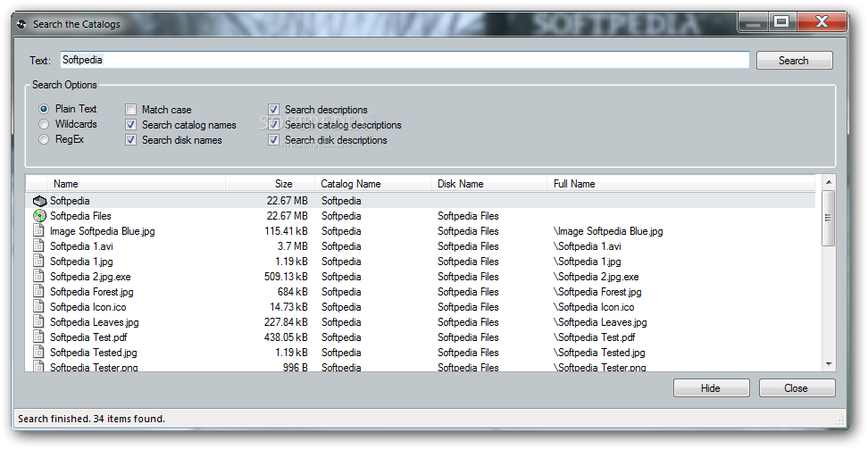Toggle Search disk descriptions checkbox
Image resolution: width=868 pixels, height=449 pixels.
tap(273, 140)
